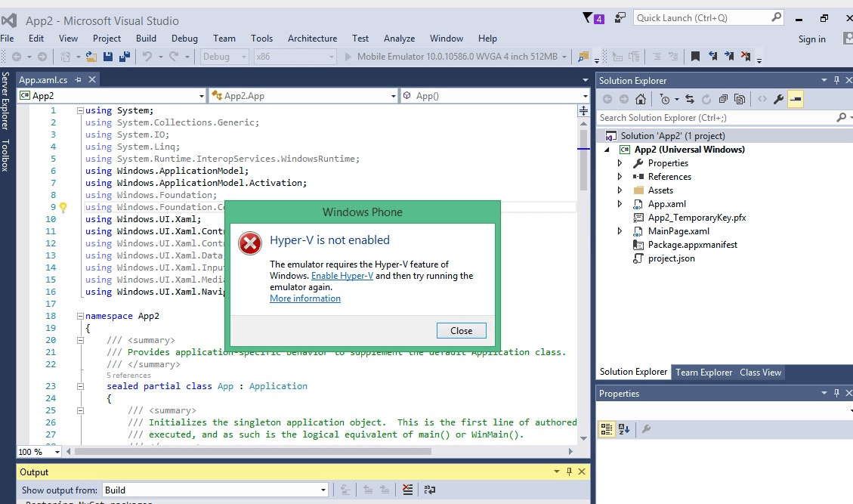Toggle Categorized view in Properties panel

click(607, 429)
